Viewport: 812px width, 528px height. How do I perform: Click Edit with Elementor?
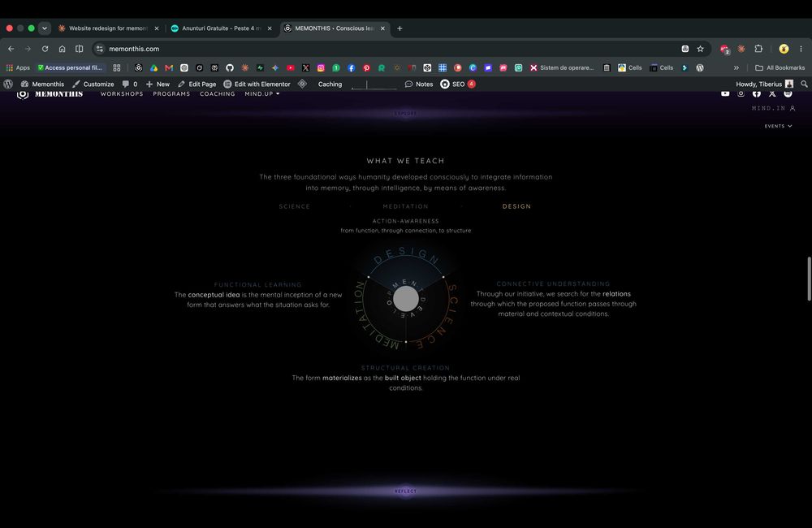257,84
